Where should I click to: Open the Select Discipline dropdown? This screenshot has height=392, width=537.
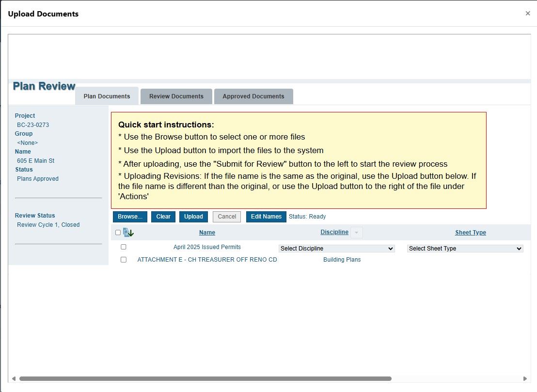pos(337,249)
